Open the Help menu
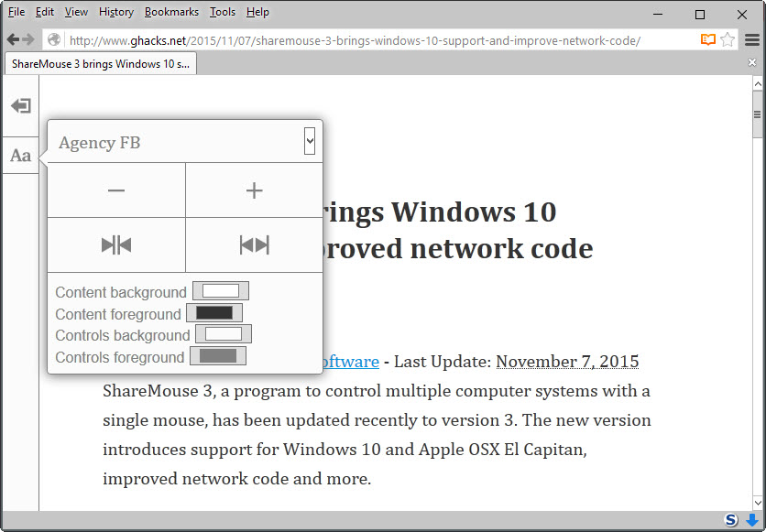The width and height of the screenshot is (766, 532). click(x=257, y=12)
